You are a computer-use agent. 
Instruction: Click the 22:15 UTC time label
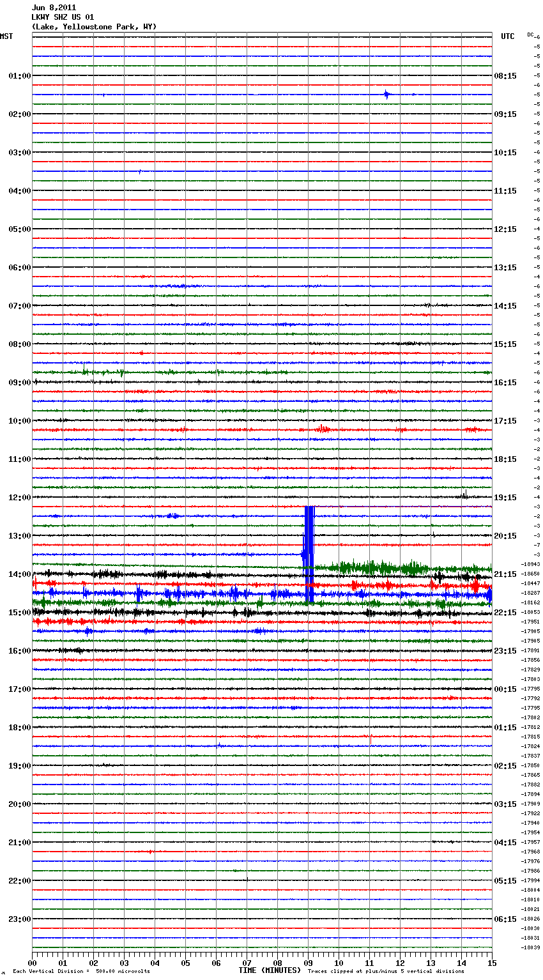pyautogui.click(x=505, y=613)
